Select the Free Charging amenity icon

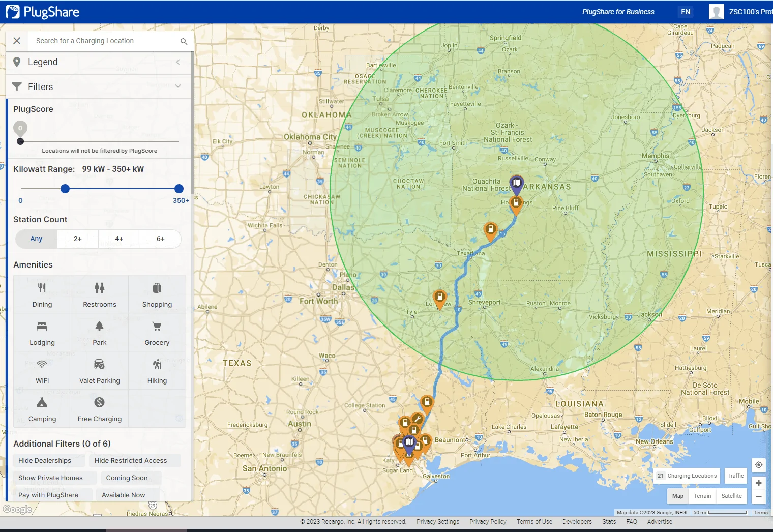pyautogui.click(x=100, y=403)
